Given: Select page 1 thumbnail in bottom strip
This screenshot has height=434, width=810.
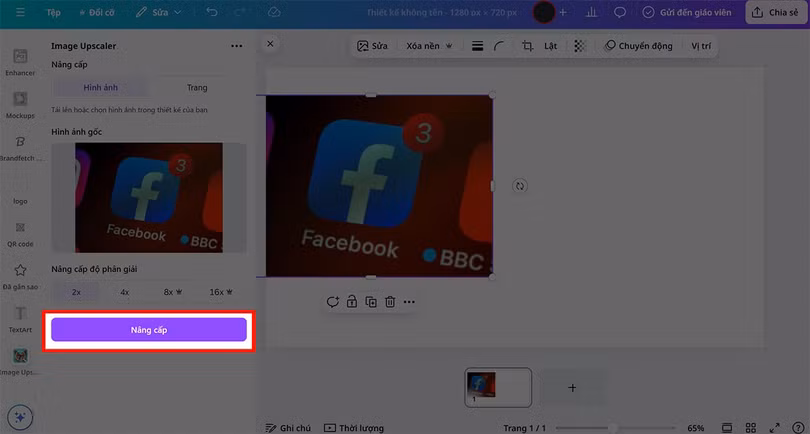Looking at the screenshot, I should click(x=498, y=387).
